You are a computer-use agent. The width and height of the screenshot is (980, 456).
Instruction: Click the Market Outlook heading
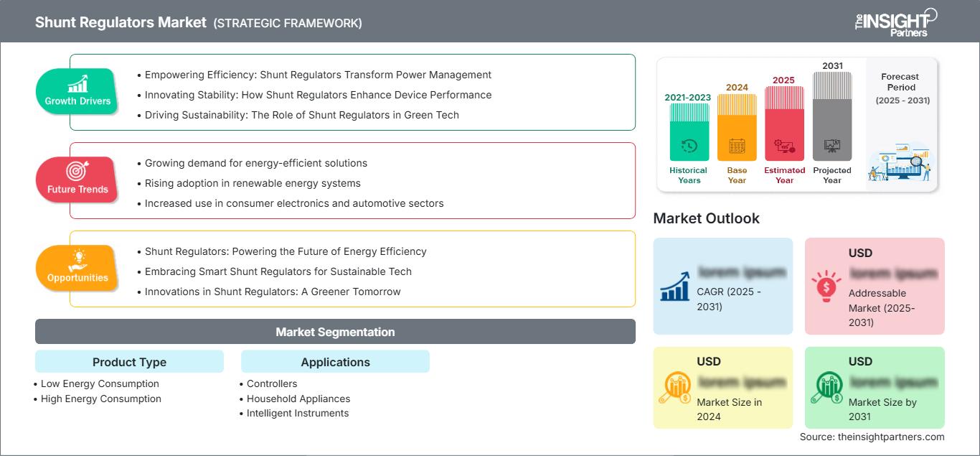pyautogui.click(x=706, y=218)
